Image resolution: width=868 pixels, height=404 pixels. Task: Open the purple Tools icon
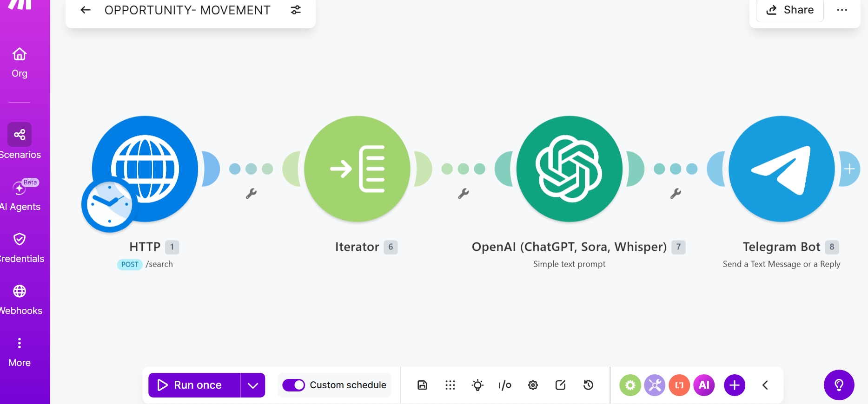(655, 385)
